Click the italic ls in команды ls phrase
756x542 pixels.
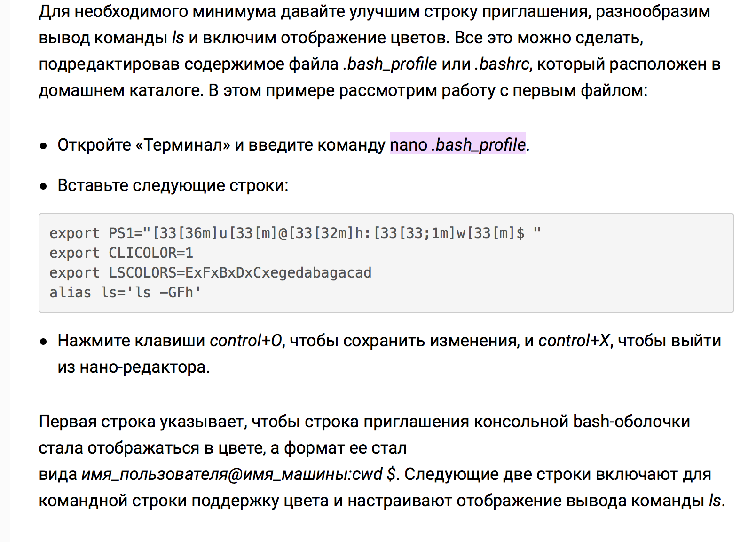(x=178, y=38)
